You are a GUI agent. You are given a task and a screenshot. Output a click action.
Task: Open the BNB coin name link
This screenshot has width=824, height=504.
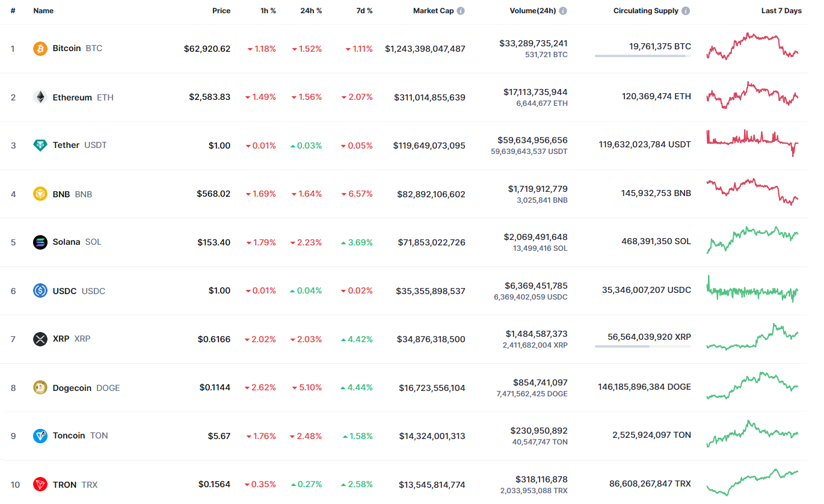click(x=61, y=194)
